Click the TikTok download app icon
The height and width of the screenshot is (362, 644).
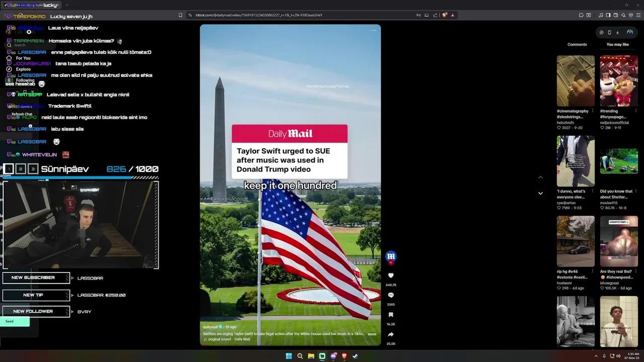click(x=617, y=32)
